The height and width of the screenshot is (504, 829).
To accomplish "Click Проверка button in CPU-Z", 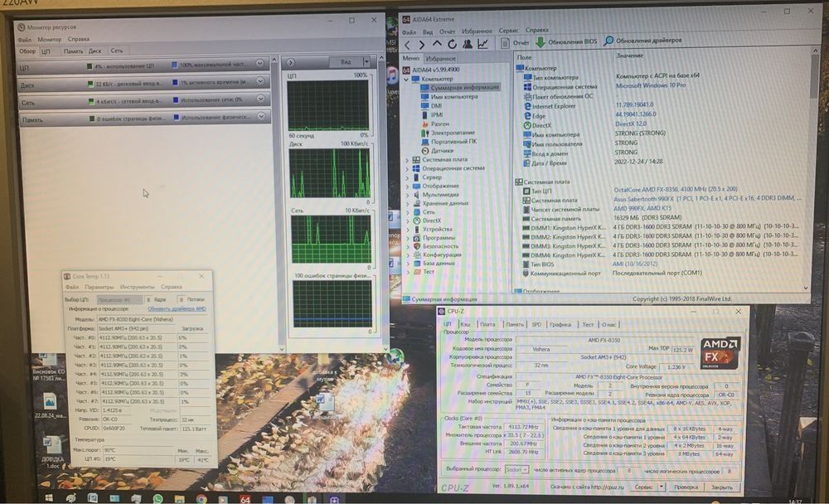I will click(x=686, y=487).
